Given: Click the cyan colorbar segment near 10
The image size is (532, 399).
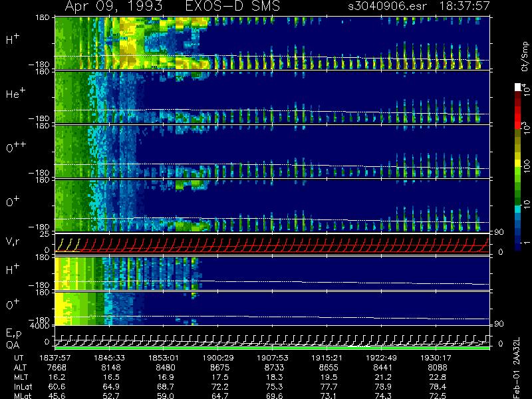Looking at the screenshot, I should [518, 209].
